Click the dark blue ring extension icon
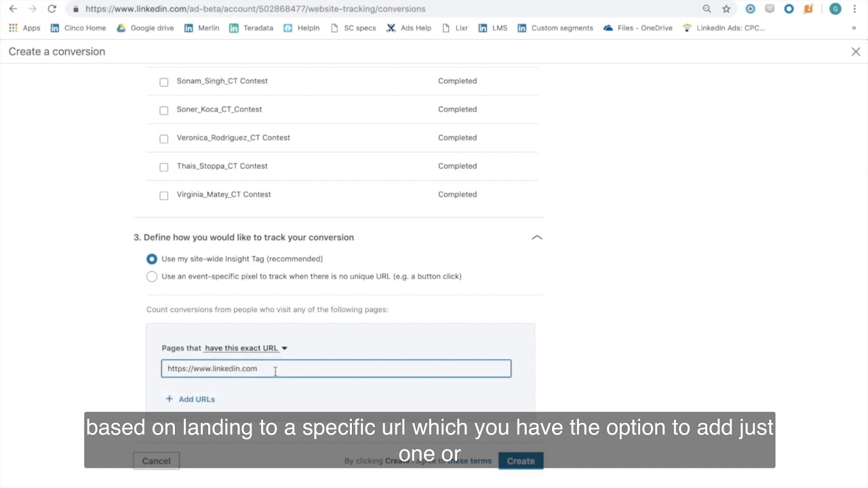868x488 pixels. 789,9
